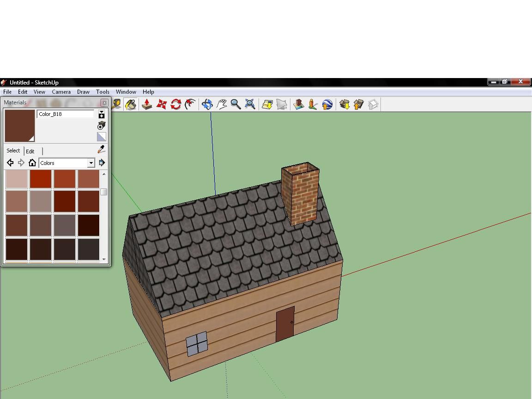Open the Colors collection dropdown

click(91, 163)
